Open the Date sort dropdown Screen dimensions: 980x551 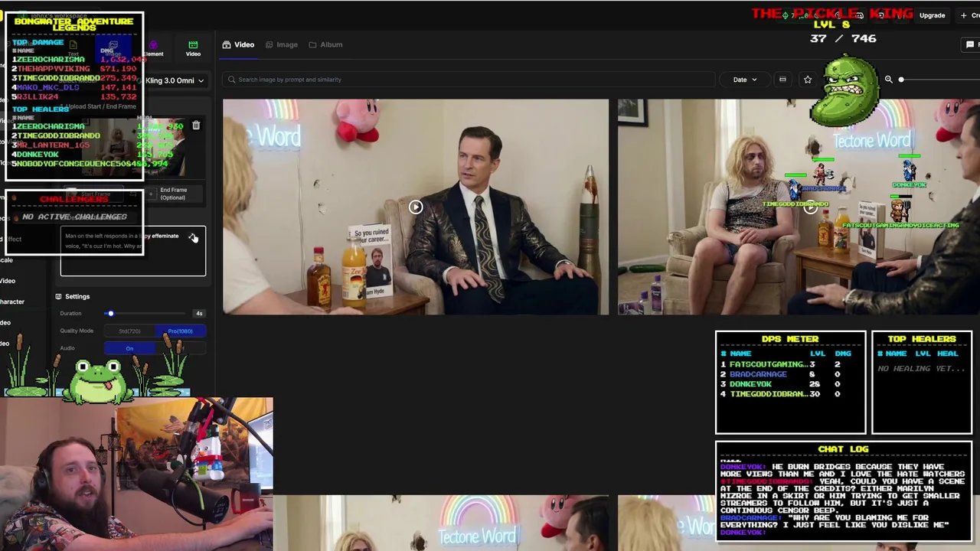coord(745,80)
